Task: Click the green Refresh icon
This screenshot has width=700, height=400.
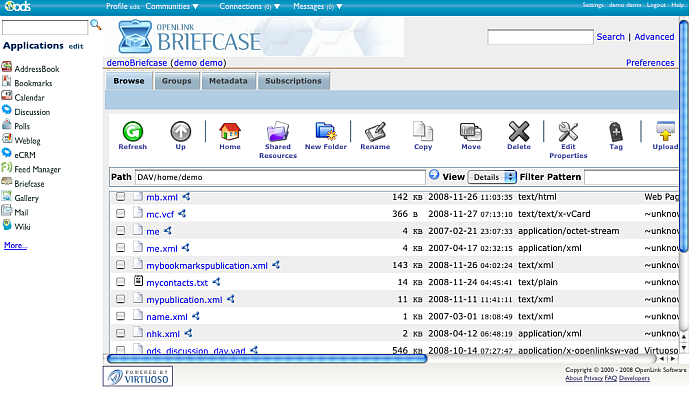Action: coord(132,131)
